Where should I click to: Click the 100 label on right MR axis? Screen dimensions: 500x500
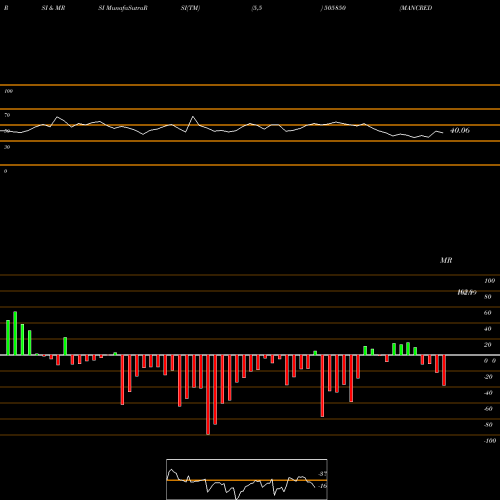point(490,281)
